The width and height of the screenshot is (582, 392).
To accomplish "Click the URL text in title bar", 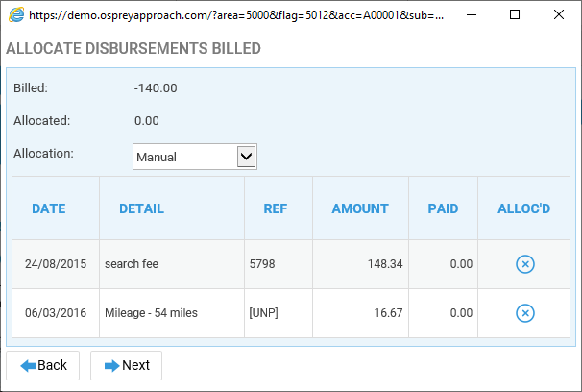I will click(x=236, y=15).
